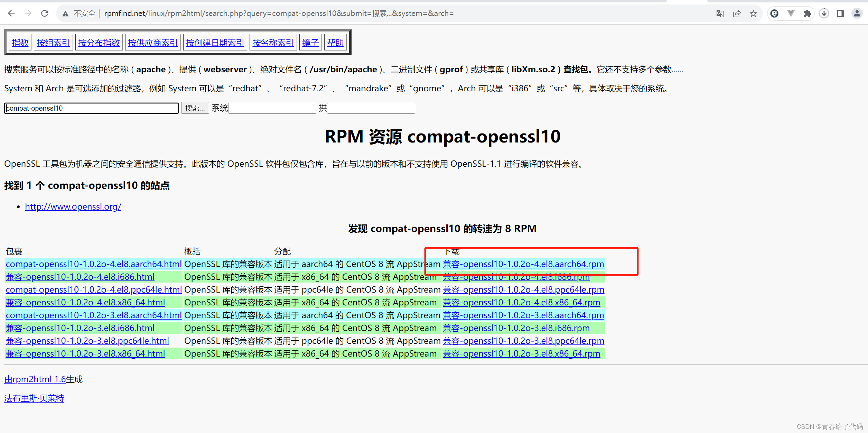Click the rpm2html 1.6 footer link
Screen dimensions: 868x433
click(x=35, y=379)
